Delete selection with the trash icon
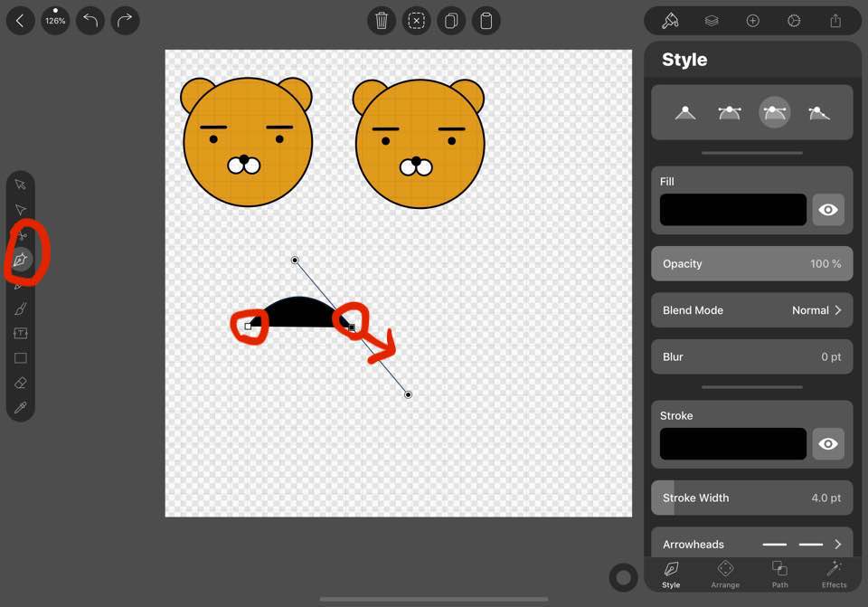Image resolution: width=868 pixels, height=607 pixels. [382, 21]
